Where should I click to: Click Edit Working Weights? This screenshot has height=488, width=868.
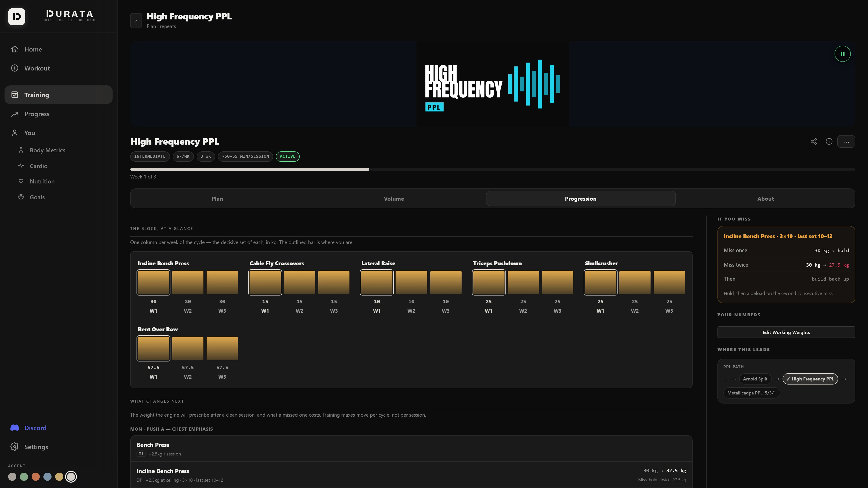click(786, 332)
